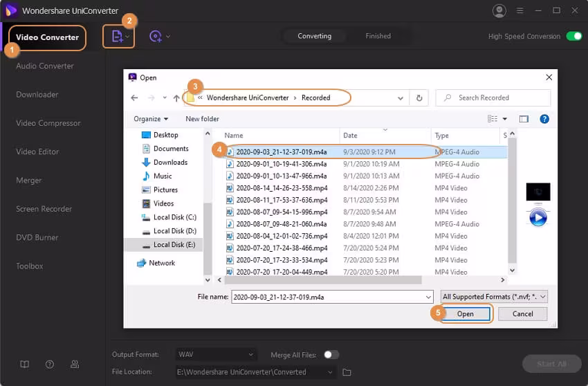Select Videos in navigation pane
The image size is (588, 386).
[158, 203]
